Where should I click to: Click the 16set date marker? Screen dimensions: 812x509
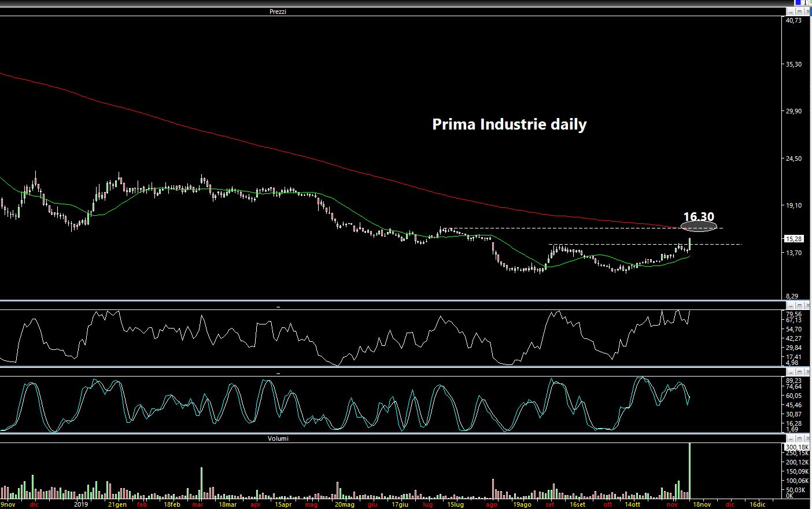(x=577, y=504)
